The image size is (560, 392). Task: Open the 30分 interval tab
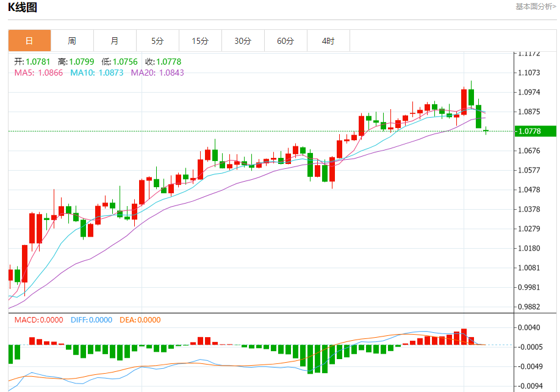tap(243, 41)
